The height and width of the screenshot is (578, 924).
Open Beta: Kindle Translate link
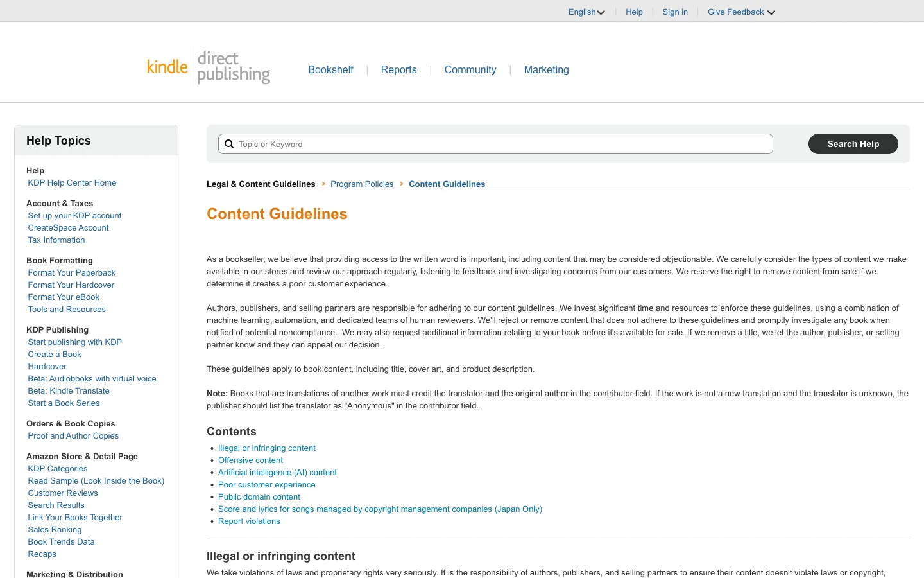tap(69, 391)
